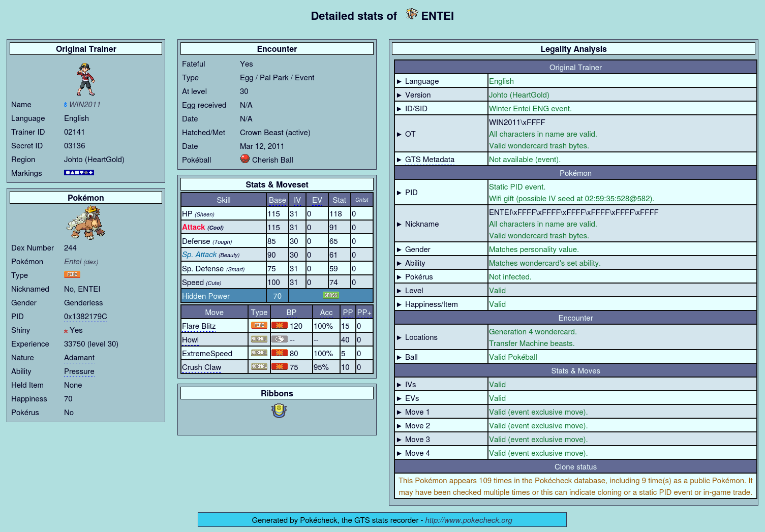Click the Adamant nature link
This screenshot has width=765, height=532.
click(x=79, y=358)
